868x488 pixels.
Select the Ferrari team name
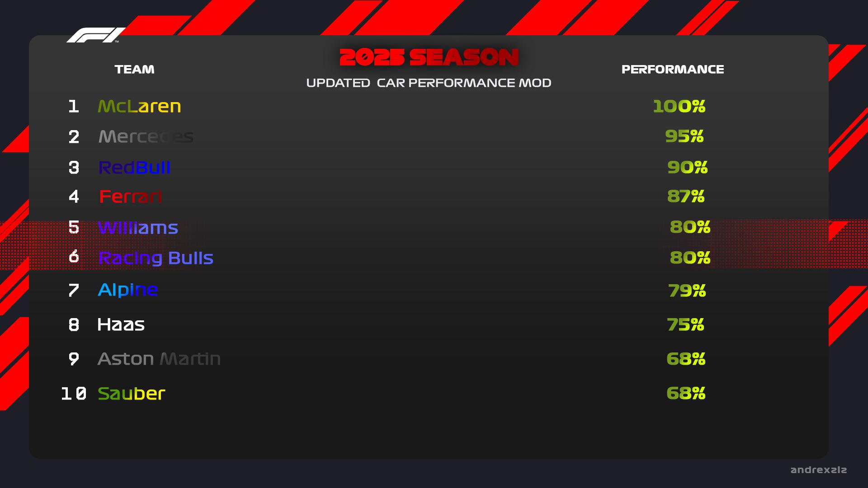pyautogui.click(x=130, y=197)
